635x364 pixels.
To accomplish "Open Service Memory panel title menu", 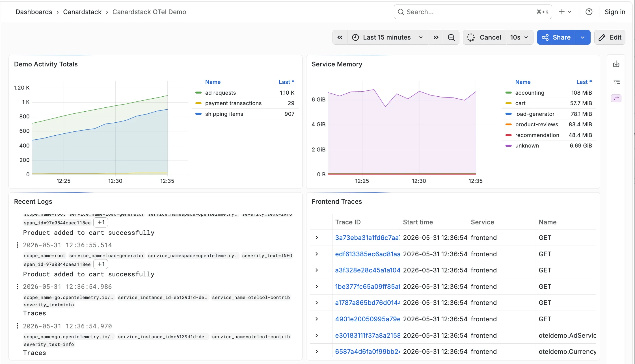I will 337,64.
